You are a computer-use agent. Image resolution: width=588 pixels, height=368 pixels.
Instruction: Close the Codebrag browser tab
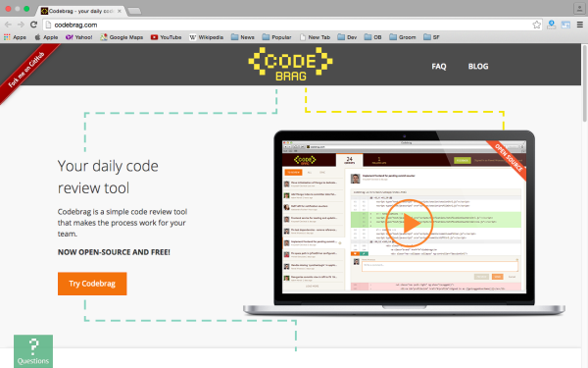120,11
